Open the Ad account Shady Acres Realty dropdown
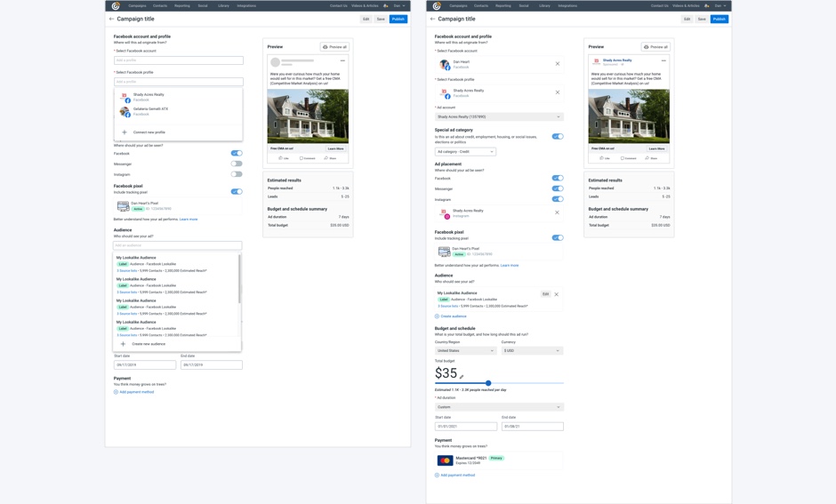Screen dimensions: 836x504 click(499, 116)
